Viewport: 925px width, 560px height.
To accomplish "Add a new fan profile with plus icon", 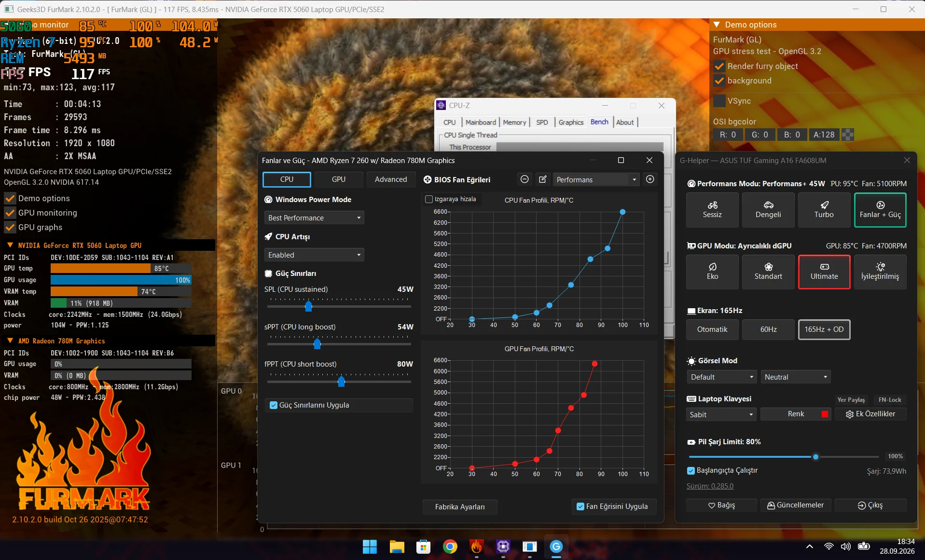I will [x=650, y=179].
